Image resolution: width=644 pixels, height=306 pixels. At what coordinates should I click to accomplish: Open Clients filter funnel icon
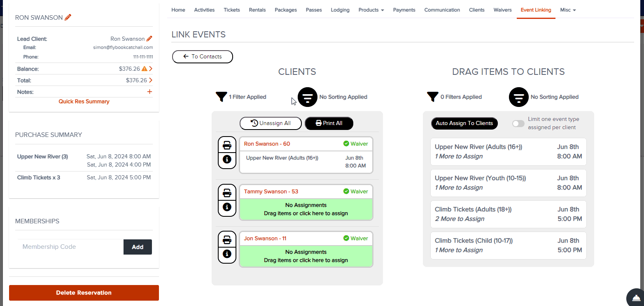point(221,97)
